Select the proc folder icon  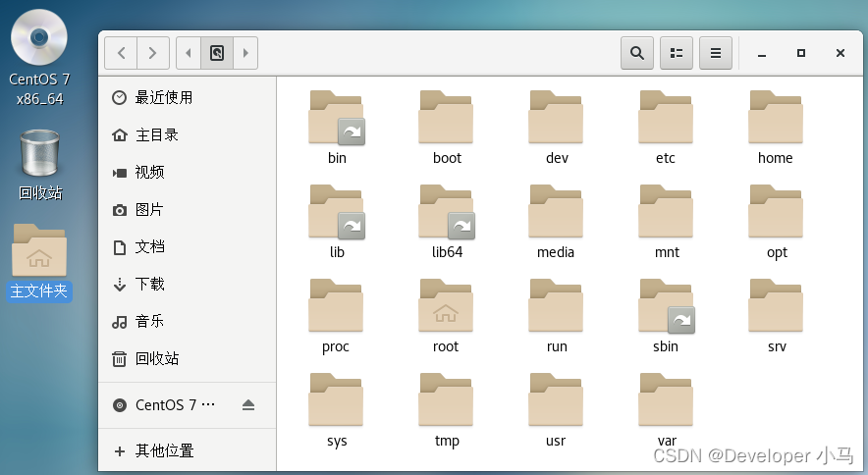pos(336,306)
